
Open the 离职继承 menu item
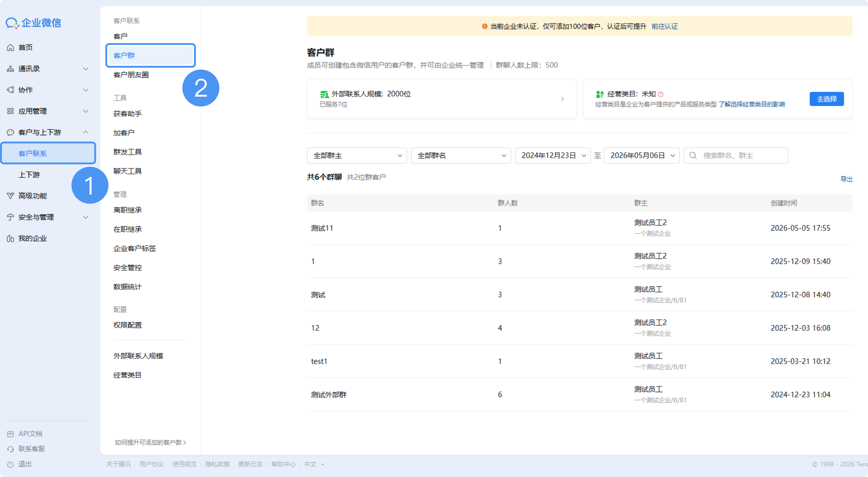tap(128, 210)
